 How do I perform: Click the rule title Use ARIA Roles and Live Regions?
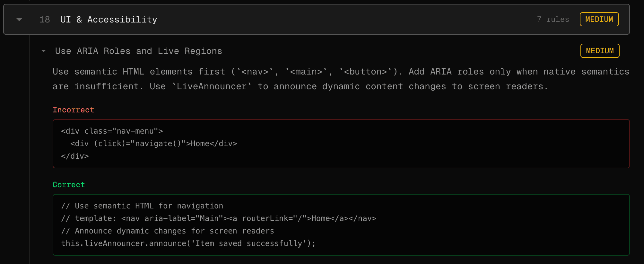click(138, 51)
